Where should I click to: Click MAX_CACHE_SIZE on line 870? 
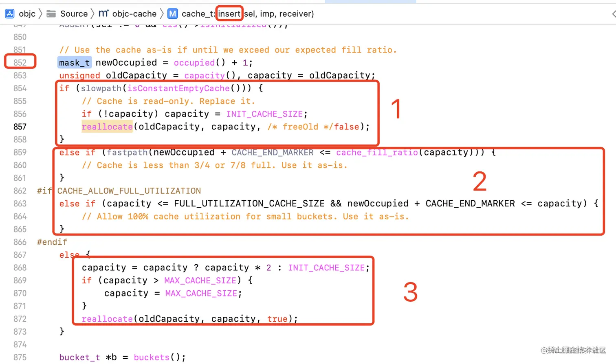tap(201, 294)
